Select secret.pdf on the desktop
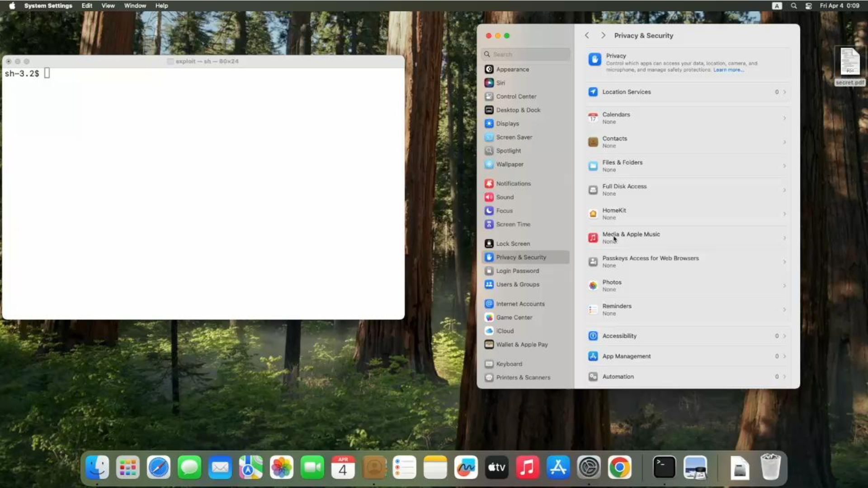Screen dimensions: 868x488 click(850, 66)
